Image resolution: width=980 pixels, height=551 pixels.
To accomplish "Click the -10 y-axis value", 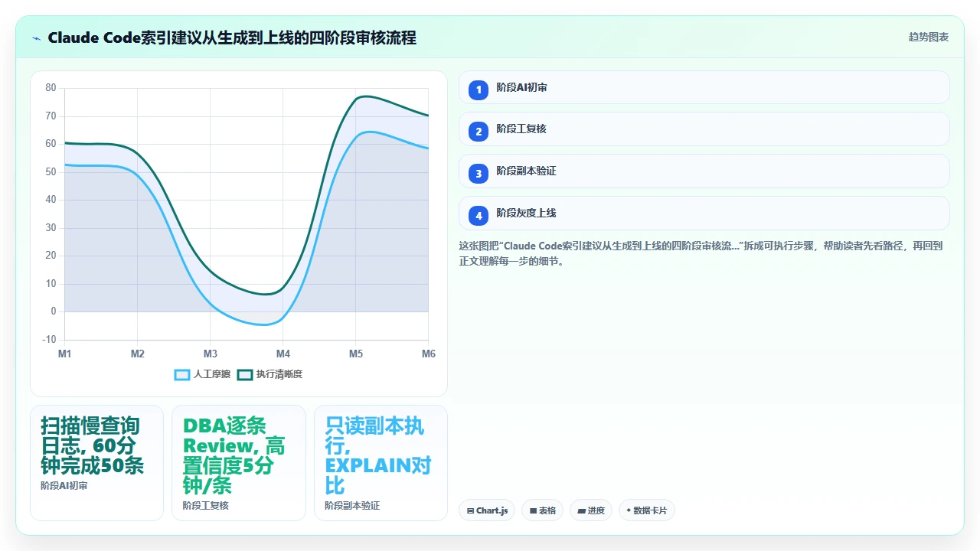I will point(49,340).
